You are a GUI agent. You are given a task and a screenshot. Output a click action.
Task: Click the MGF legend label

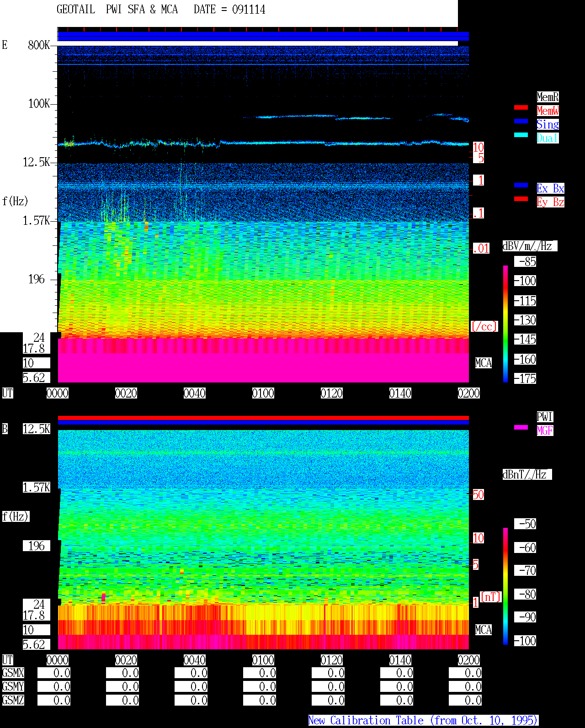pos(545,430)
